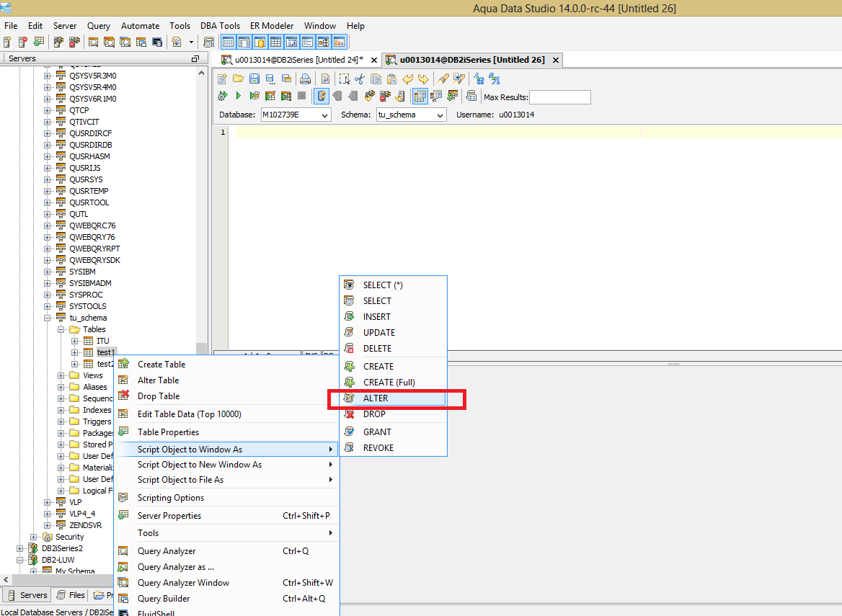
Task: Click the Servers panel maximize button
Action: click(195, 58)
